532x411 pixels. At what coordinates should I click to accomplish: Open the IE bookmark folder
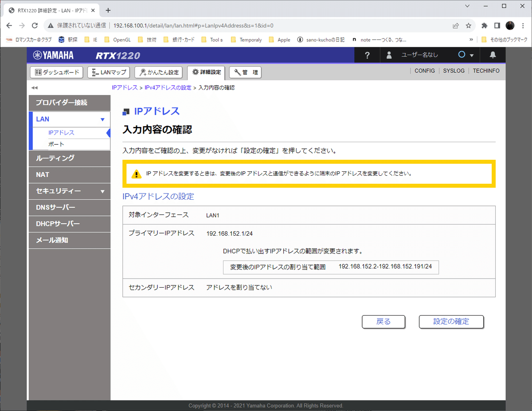[x=90, y=40]
